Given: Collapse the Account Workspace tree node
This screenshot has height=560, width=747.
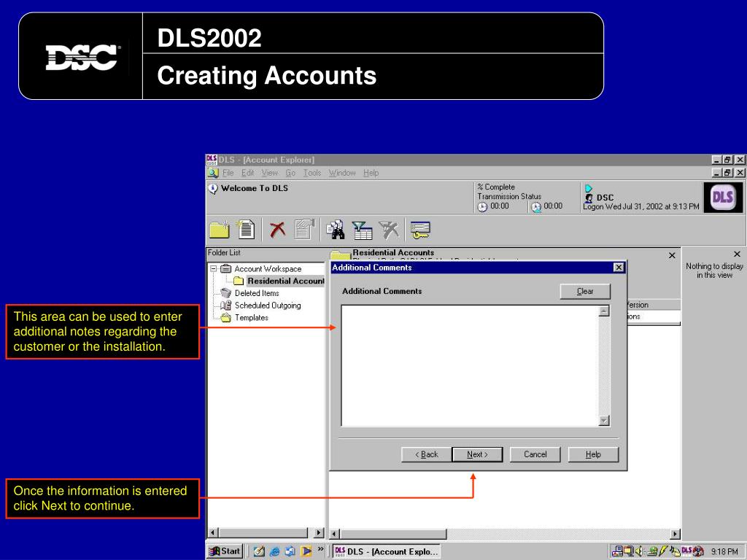Looking at the screenshot, I should pyautogui.click(x=214, y=268).
